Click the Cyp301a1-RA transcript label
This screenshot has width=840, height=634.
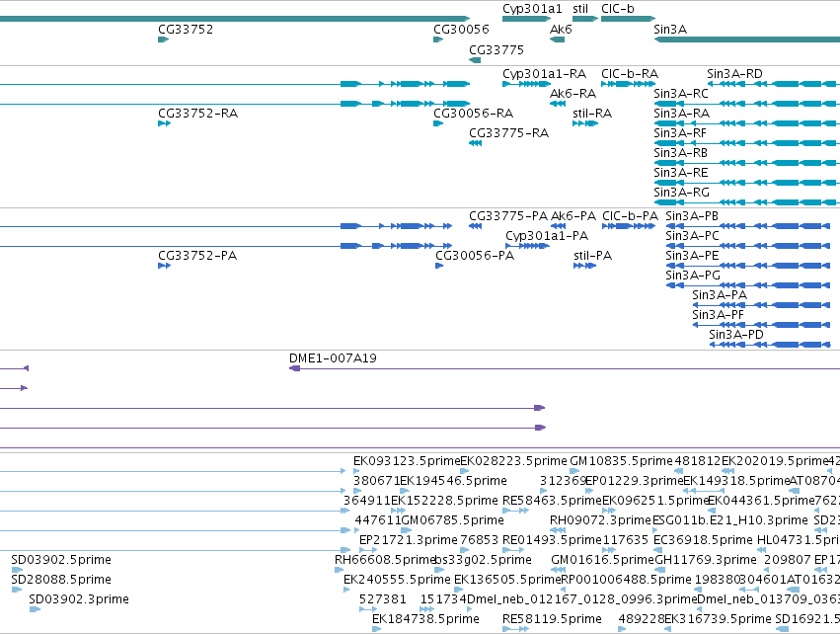(x=544, y=74)
